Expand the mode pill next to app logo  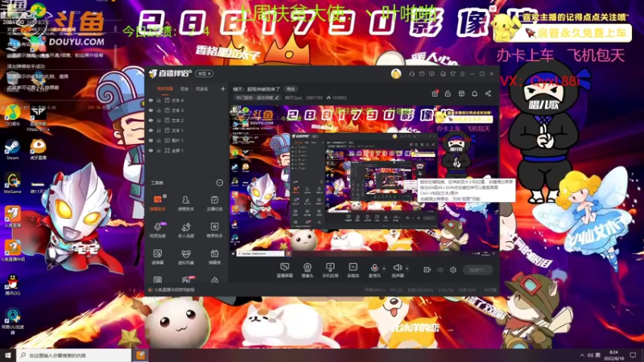[204, 74]
